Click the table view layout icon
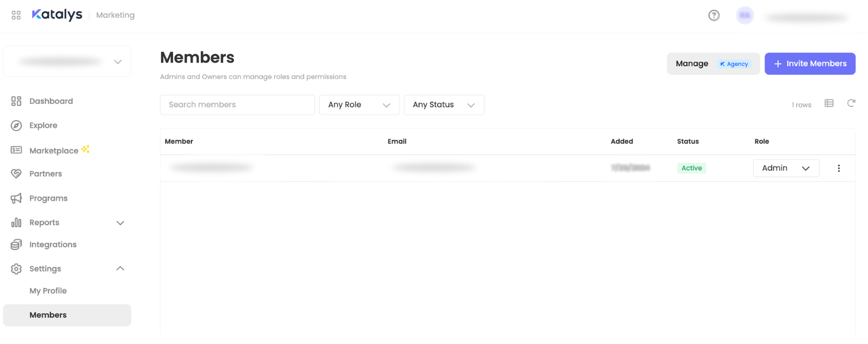The image size is (868, 344). tap(829, 103)
